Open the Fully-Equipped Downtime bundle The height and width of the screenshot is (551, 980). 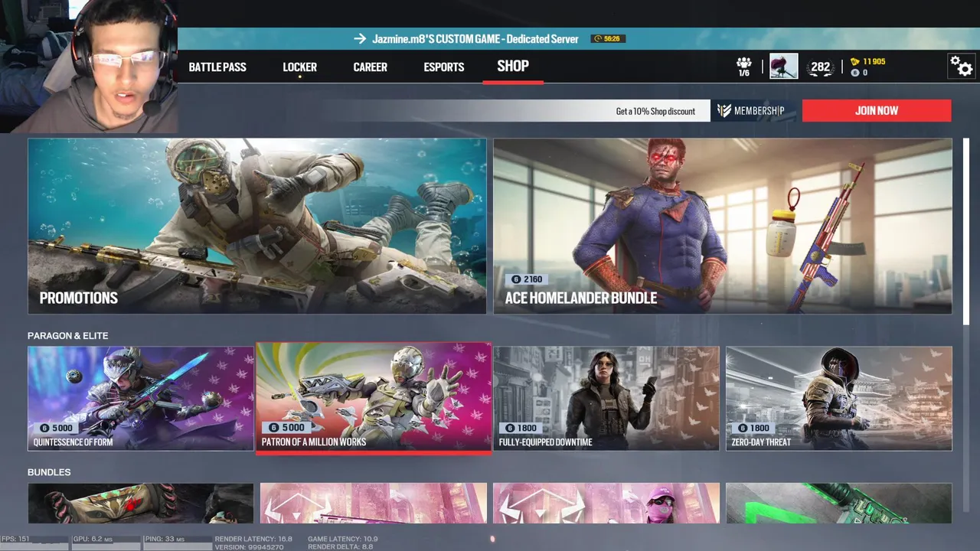pyautogui.click(x=606, y=398)
